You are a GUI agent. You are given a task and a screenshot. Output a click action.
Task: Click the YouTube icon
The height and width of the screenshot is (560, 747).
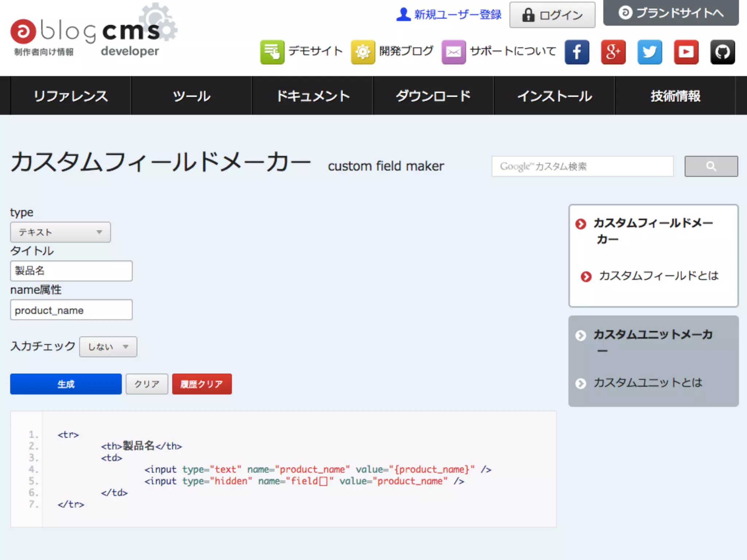point(686,52)
